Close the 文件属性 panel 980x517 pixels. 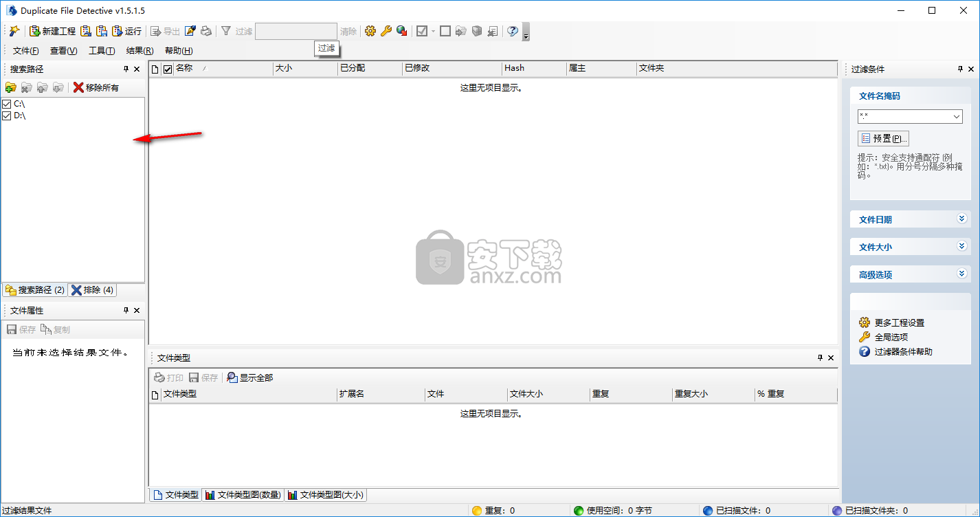tap(137, 311)
